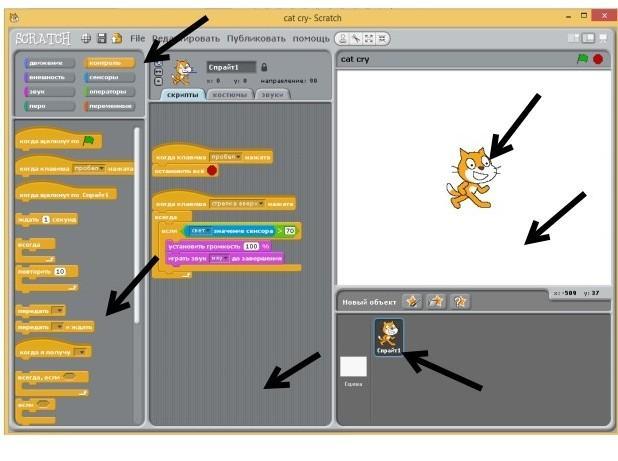Click the SCRATCH logo
The height and width of the screenshot is (461, 618).
click(43, 39)
